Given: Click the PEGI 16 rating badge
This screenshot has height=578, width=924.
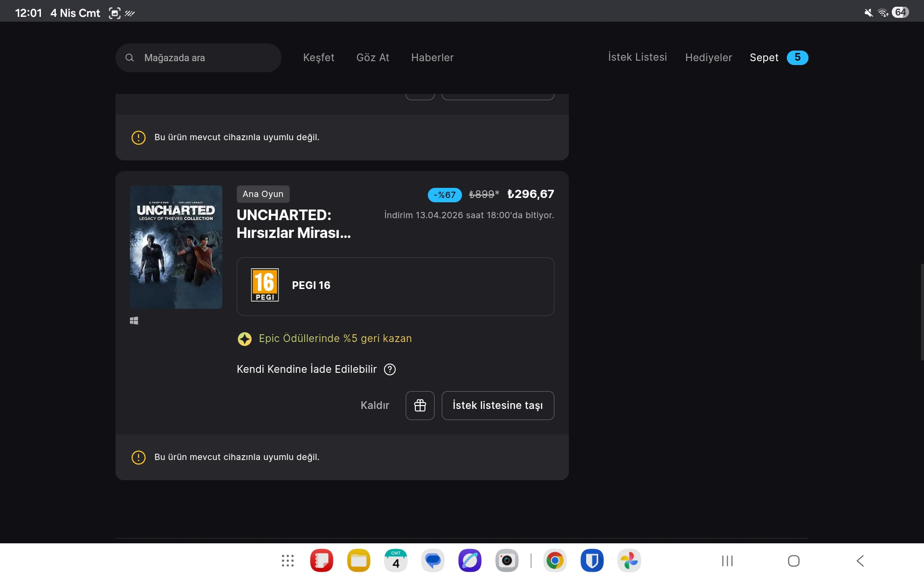Looking at the screenshot, I should click(265, 285).
